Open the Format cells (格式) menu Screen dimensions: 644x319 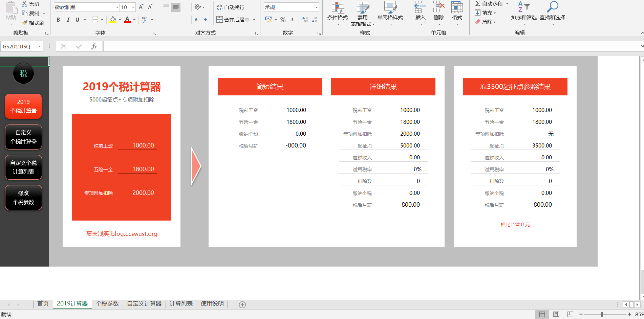click(457, 13)
